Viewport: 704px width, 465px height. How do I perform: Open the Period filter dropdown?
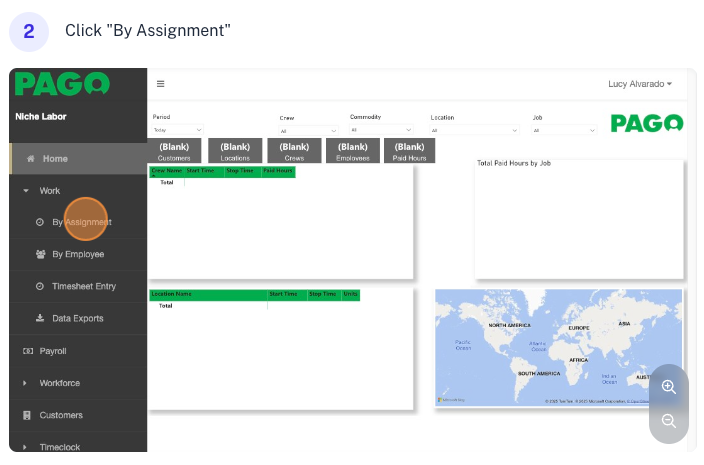pos(178,130)
